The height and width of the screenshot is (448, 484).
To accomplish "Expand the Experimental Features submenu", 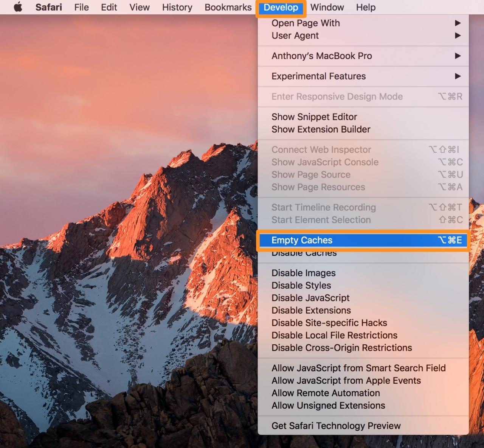I will (318, 76).
